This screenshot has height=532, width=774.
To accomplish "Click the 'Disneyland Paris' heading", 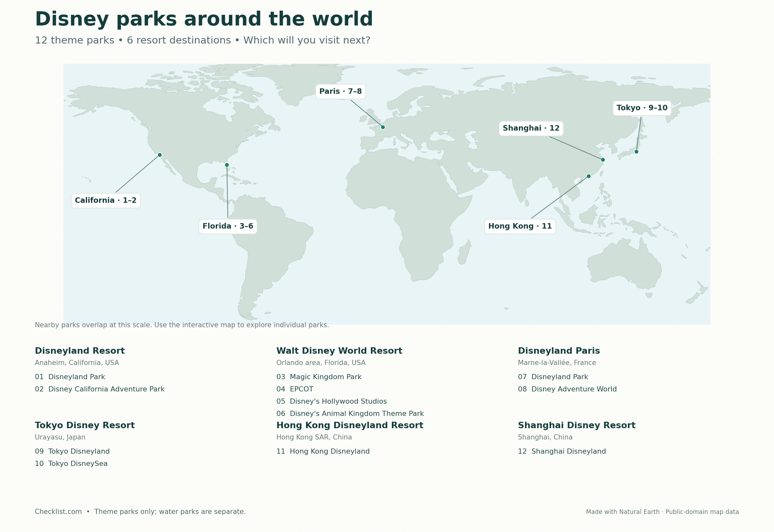I will [x=559, y=351].
